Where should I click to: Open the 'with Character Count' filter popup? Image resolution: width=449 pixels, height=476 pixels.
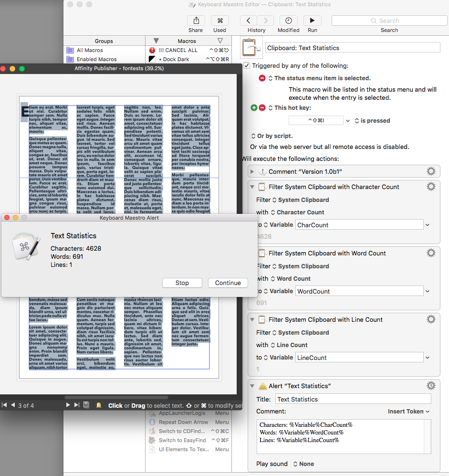[x=297, y=212]
